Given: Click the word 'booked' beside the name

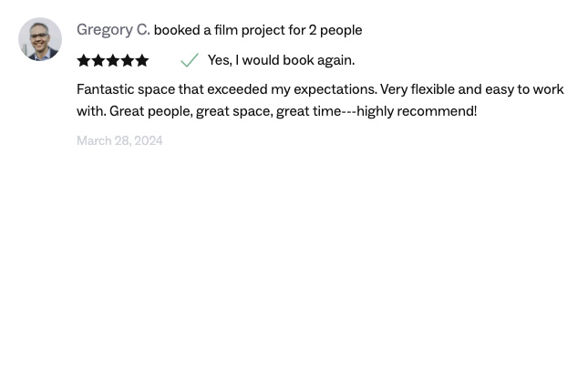Looking at the screenshot, I should click(178, 30).
